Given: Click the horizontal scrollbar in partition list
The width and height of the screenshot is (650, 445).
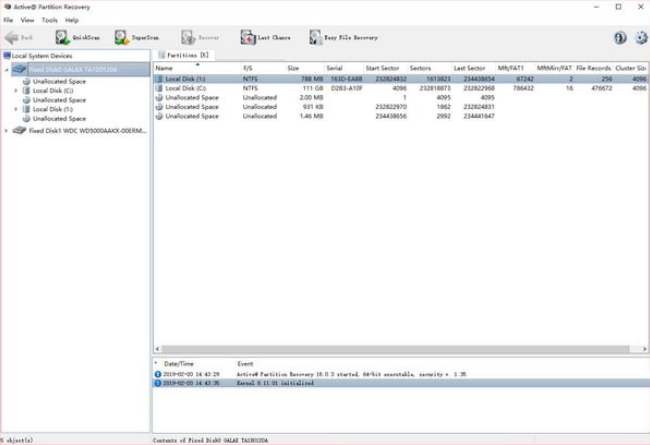Looking at the screenshot, I should click(x=395, y=349).
